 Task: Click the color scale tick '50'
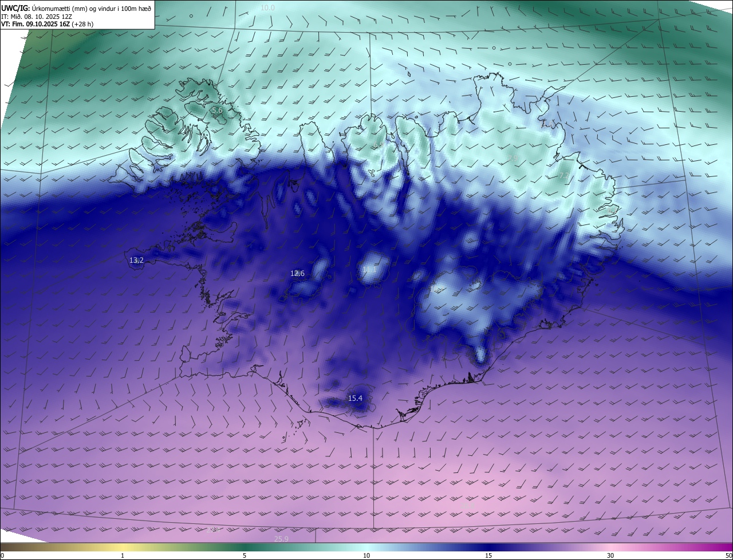[728, 555]
